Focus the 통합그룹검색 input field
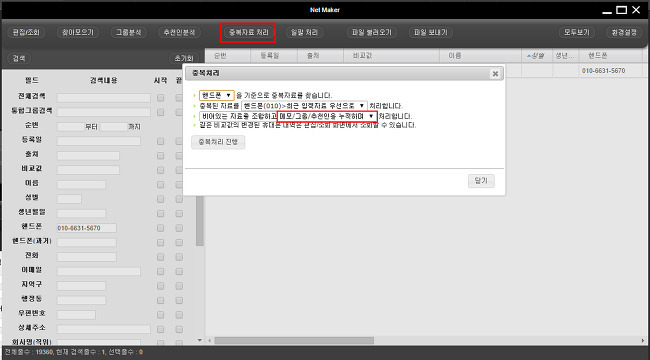Viewport: 650px width, 360px height. 104,112
